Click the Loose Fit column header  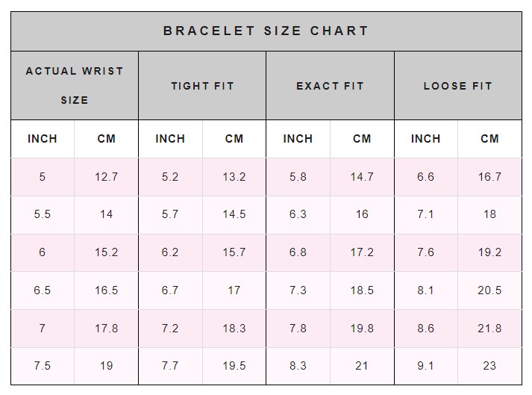[458, 86]
